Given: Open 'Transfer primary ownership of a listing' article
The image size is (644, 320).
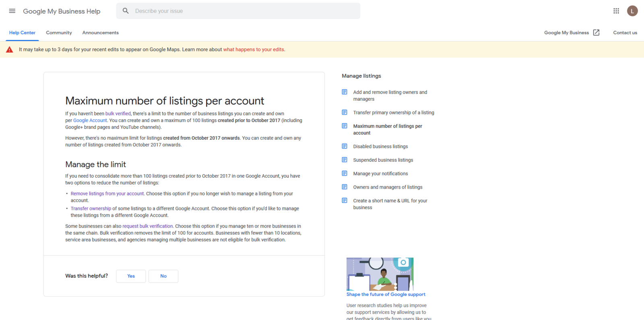Looking at the screenshot, I should (394, 112).
